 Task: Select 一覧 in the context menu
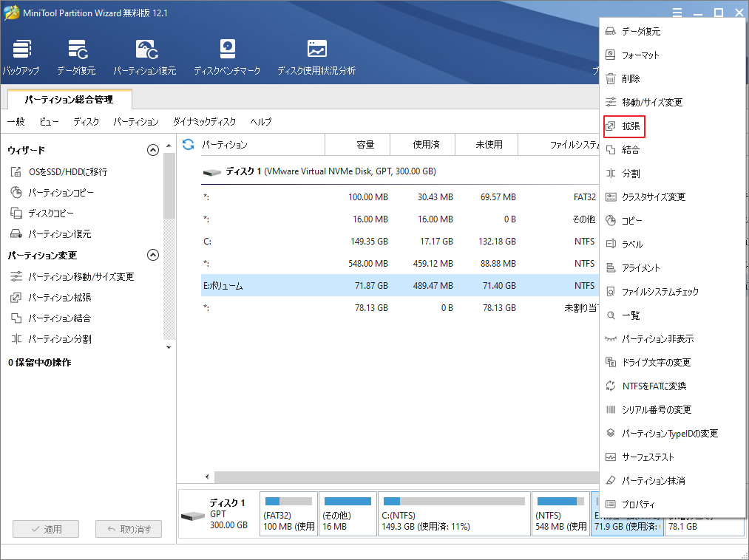pos(672,315)
